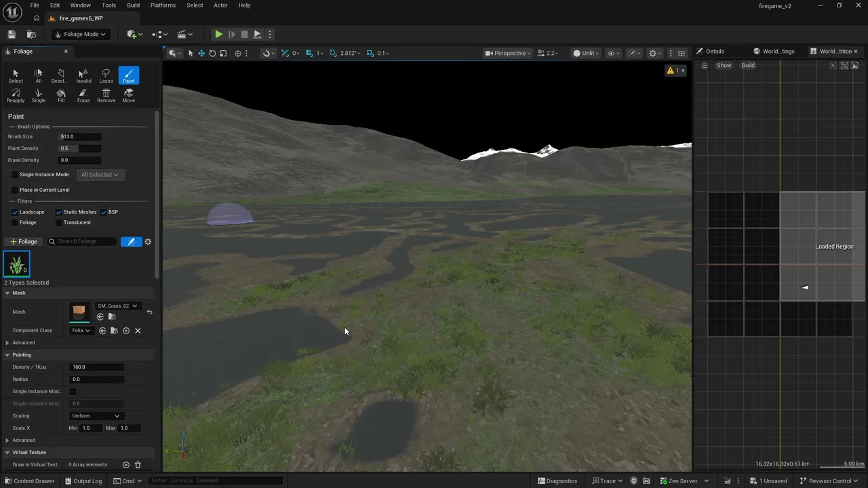The height and width of the screenshot is (488, 868).
Task: Save the current level with the floppy icon
Action: click(x=12, y=34)
